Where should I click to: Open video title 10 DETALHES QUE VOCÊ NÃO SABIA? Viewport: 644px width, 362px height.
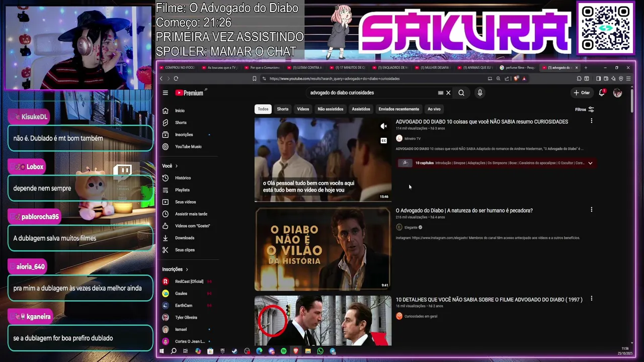point(489,300)
